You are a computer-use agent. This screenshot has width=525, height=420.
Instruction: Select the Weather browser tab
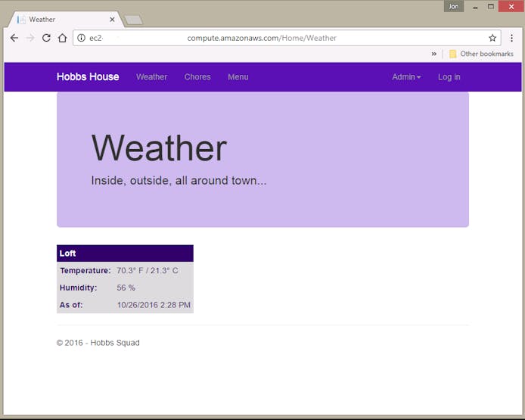tap(66, 20)
